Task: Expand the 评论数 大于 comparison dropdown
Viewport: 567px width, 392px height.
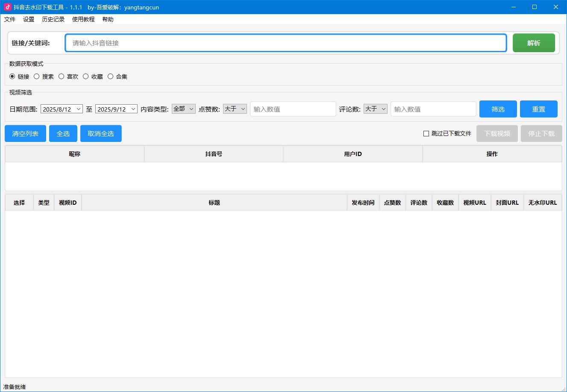Action: point(376,109)
